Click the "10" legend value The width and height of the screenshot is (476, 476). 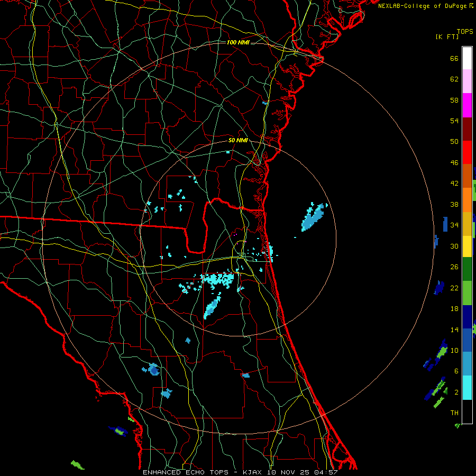tap(454, 350)
